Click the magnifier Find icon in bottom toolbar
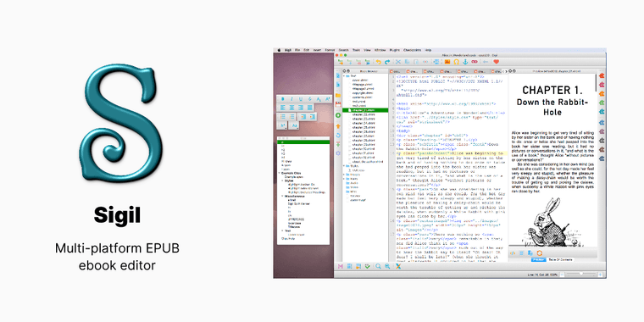Viewport: 644px width, 322px height. pos(378,266)
